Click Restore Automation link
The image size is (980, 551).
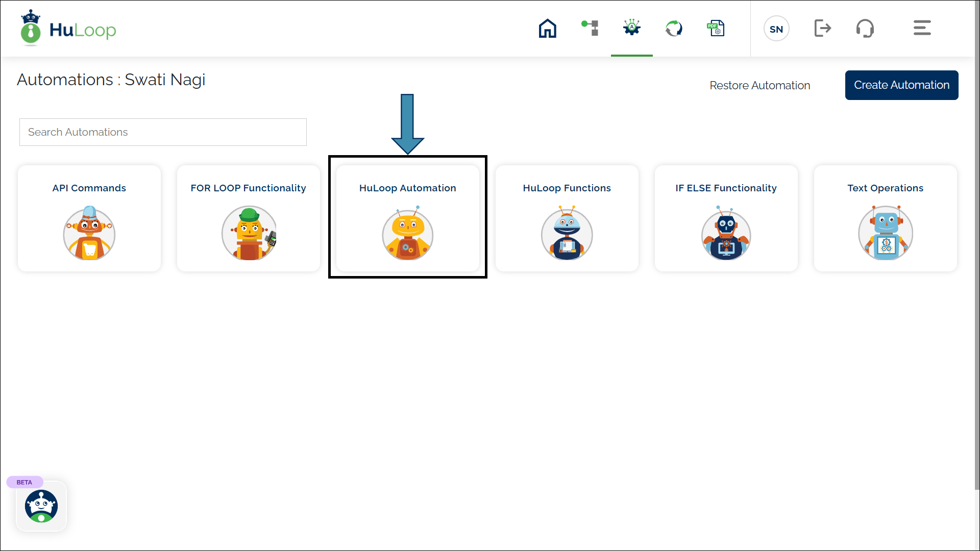(759, 86)
